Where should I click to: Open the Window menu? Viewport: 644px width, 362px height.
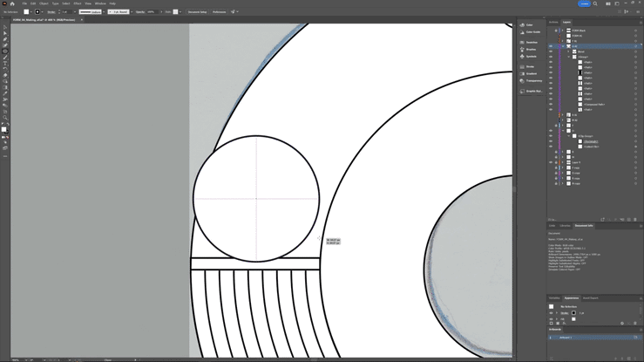[x=100, y=3]
